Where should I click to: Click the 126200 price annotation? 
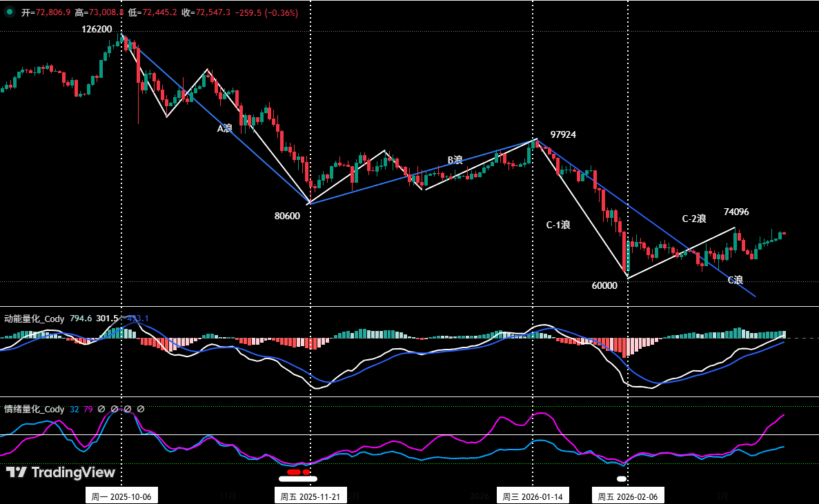(x=97, y=30)
